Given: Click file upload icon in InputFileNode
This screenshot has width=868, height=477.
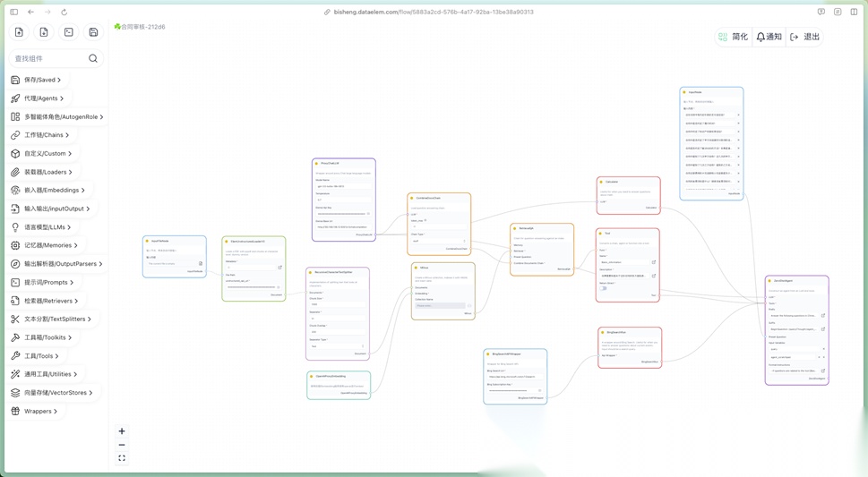Looking at the screenshot, I should click(201, 263).
